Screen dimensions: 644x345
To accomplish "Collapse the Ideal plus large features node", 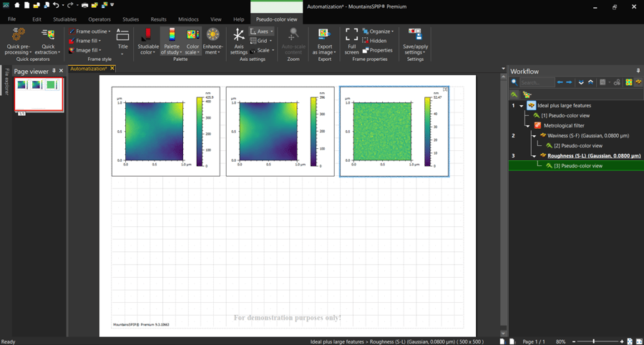I will coord(522,105).
